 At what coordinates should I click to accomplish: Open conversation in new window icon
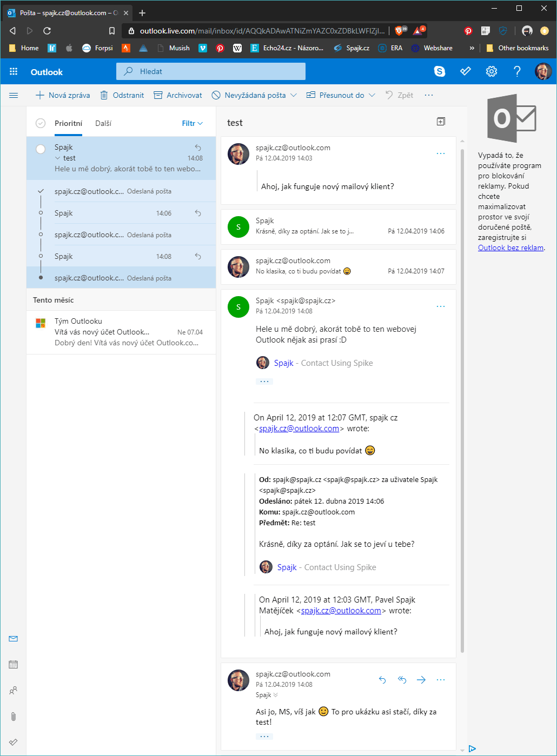pyautogui.click(x=441, y=122)
